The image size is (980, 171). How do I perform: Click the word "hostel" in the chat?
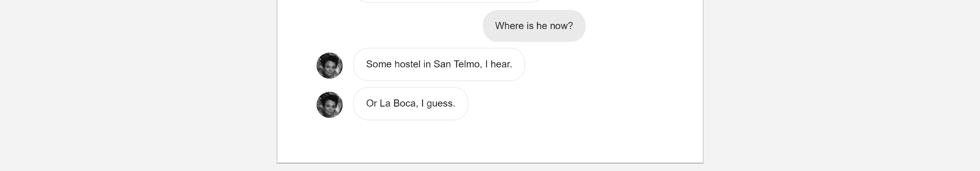pos(407,64)
